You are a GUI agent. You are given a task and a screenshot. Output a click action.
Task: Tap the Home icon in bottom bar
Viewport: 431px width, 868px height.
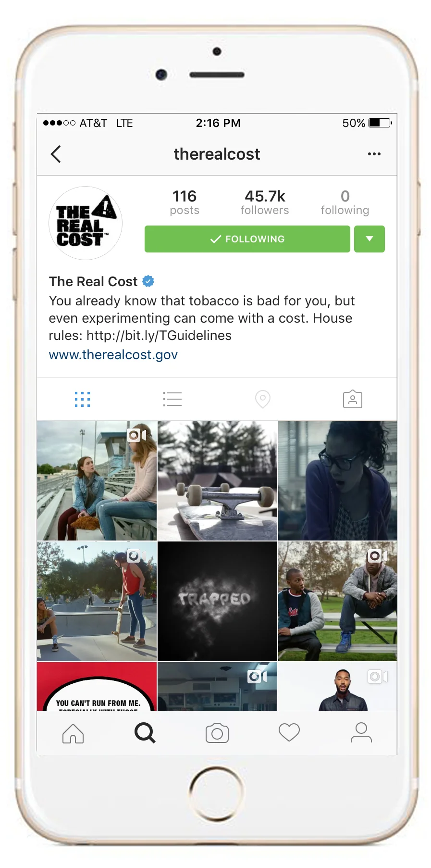[73, 733]
